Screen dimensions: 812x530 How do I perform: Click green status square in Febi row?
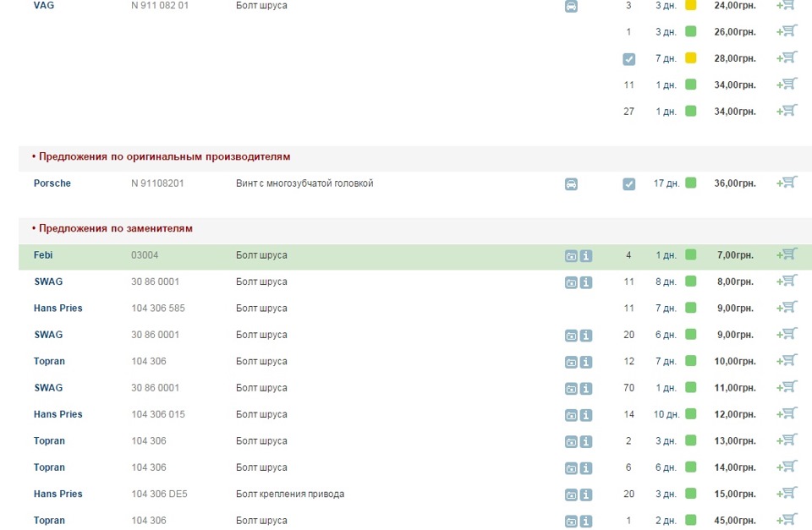[x=691, y=254]
